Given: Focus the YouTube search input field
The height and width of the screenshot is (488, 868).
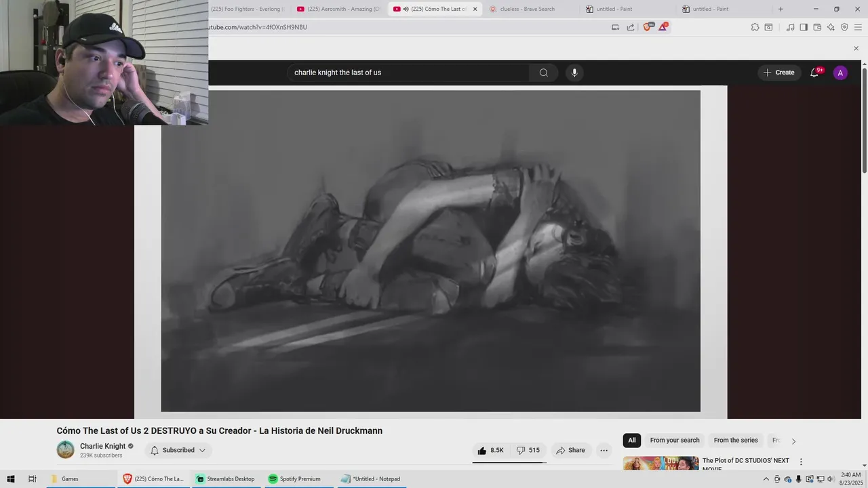Looking at the screenshot, I should pyautogui.click(x=408, y=73).
